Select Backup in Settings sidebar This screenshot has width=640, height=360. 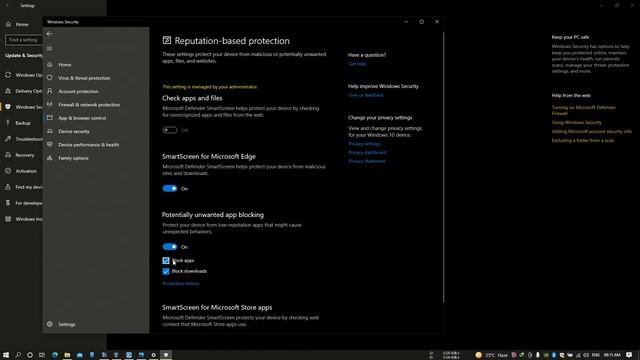tap(23, 123)
